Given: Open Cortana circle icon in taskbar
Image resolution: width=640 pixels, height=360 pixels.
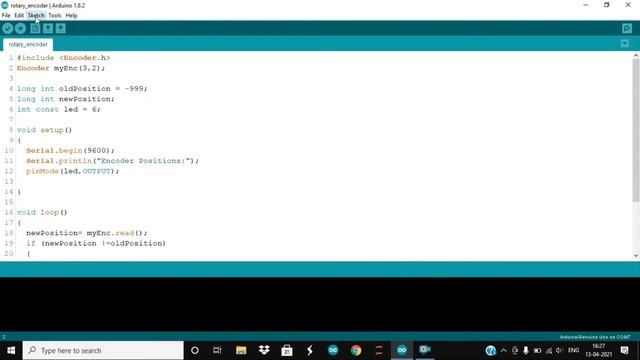Looking at the screenshot, I should click(195, 350).
